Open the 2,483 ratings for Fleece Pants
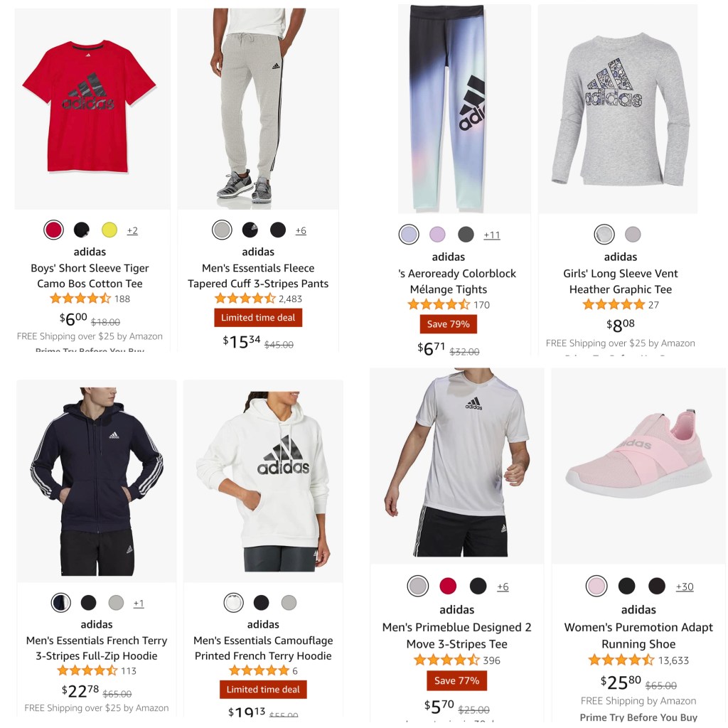728x728 pixels. coord(290,299)
